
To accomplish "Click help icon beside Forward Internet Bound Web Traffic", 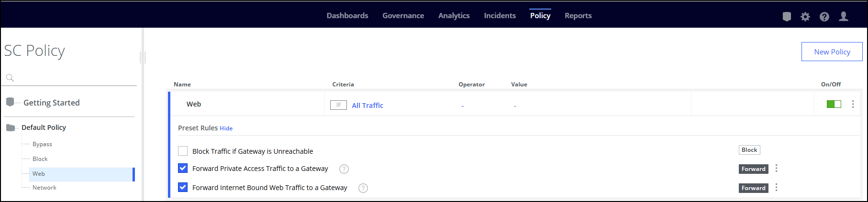I will tap(363, 188).
